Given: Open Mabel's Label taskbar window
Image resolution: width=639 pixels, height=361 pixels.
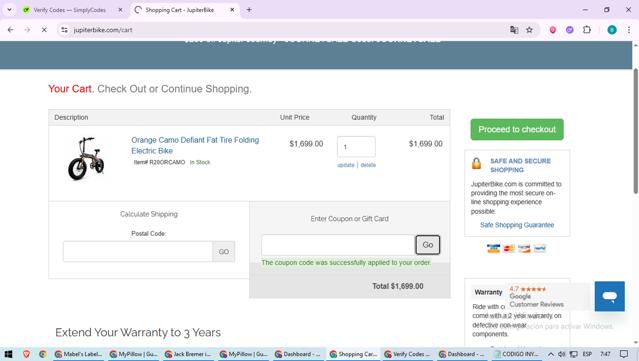Looking at the screenshot, I should (79, 354).
